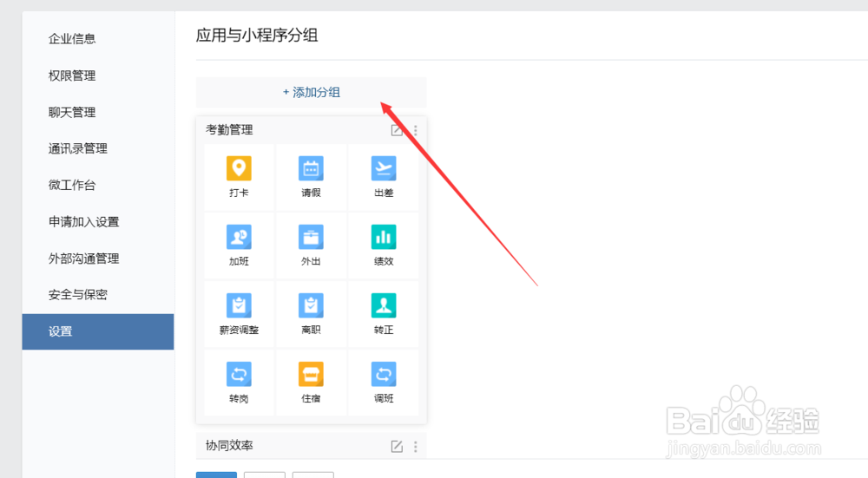The height and width of the screenshot is (478, 868).
Task: Select the 出差 business trip icon
Action: coord(384,169)
